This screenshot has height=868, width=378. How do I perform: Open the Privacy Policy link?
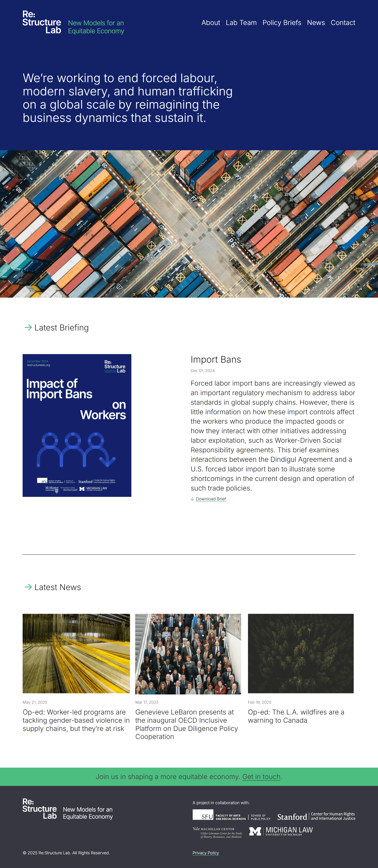206,853
